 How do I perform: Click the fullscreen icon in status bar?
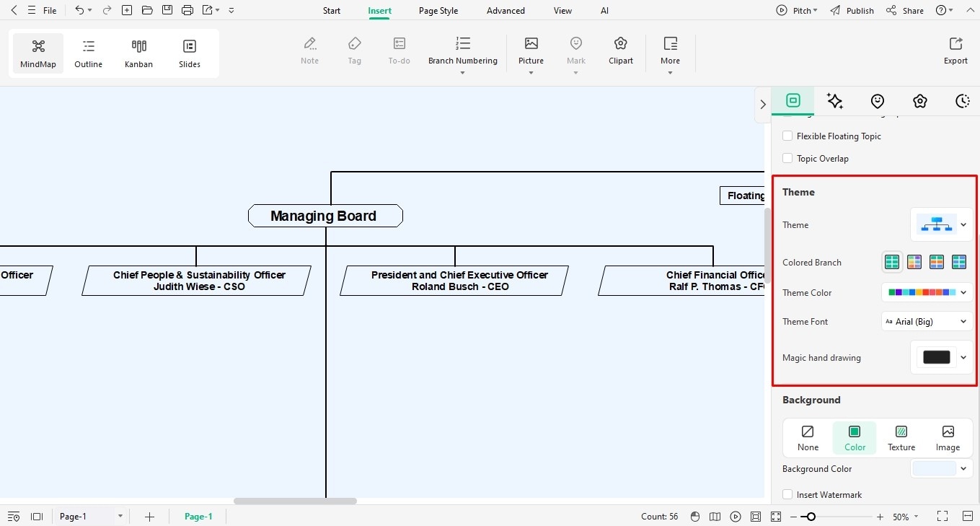click(x=776, y=517)
